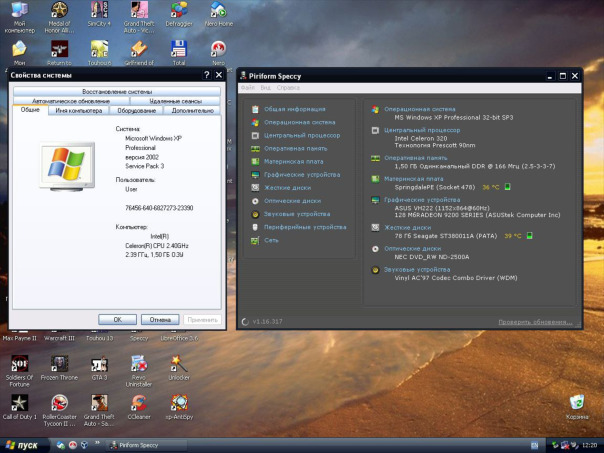This screenshot has width=604, height=453.
Task: Select the Материнская плата sidebar icon
Action: click(255, 162)
